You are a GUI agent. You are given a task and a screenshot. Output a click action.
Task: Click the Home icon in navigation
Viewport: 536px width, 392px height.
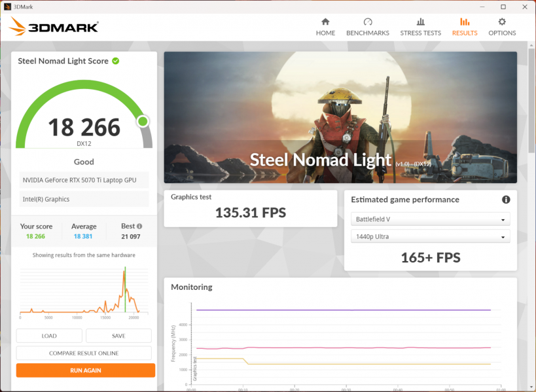[x=325, y=22]
